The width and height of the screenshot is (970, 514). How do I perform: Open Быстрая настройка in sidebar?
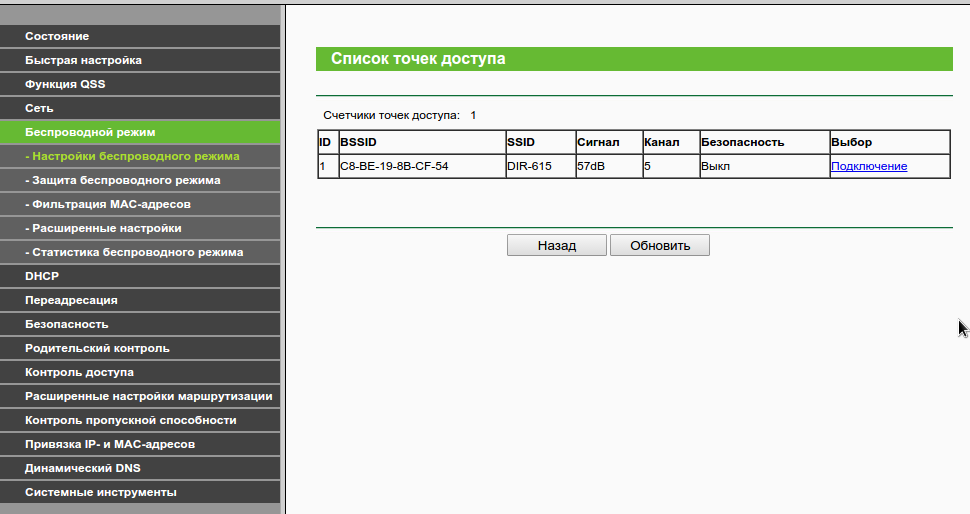click(x=140, y=61)
